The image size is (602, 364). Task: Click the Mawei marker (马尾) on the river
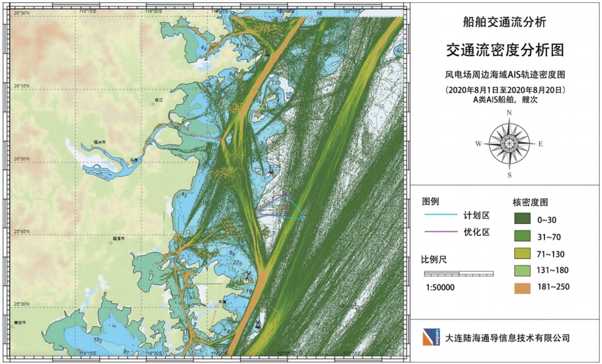pos(128,164)
